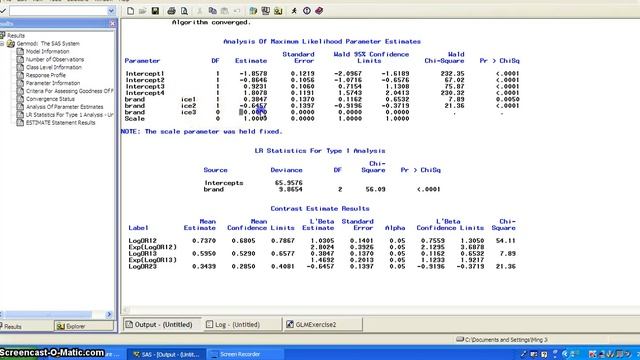Click the NOTE scale parameter held fixed line
Viewport: 640px width, 360px height.
pyautogui.click(x=202, y=131)
